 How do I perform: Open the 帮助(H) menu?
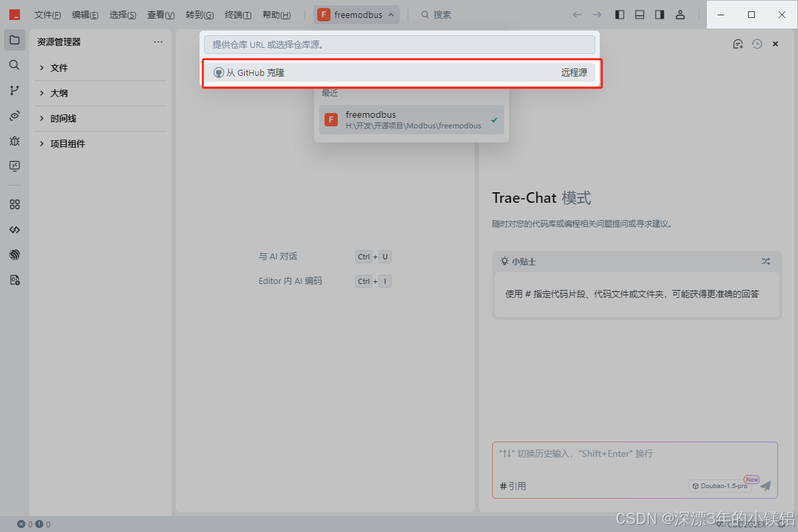point(277,15)
